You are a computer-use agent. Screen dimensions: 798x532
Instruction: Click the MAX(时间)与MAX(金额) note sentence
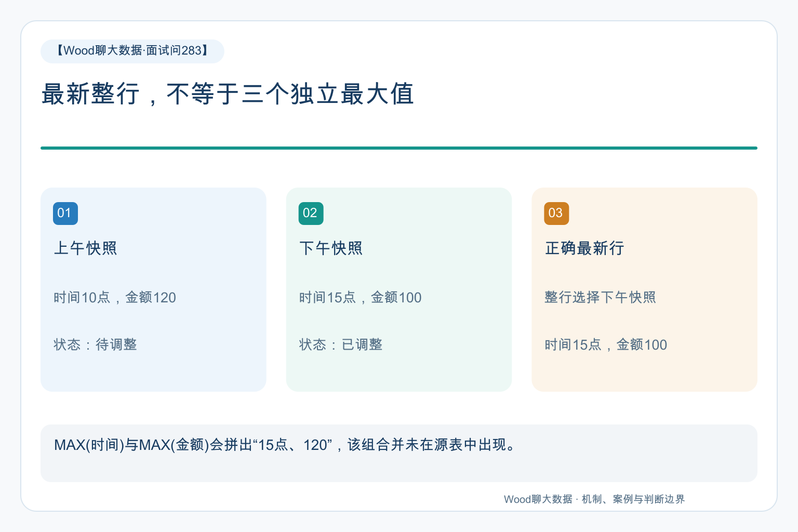coord(286,445)
